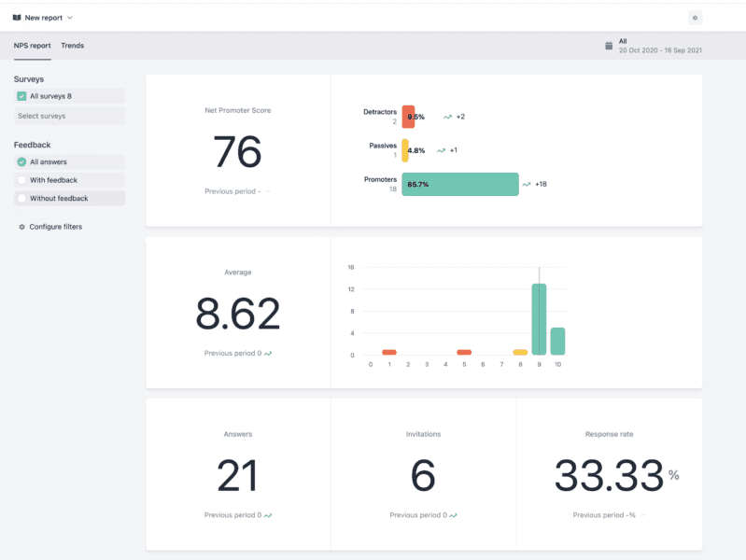Screen dimensions: 746x560
Task: Switch to the Trends tab
Action: 72,45
